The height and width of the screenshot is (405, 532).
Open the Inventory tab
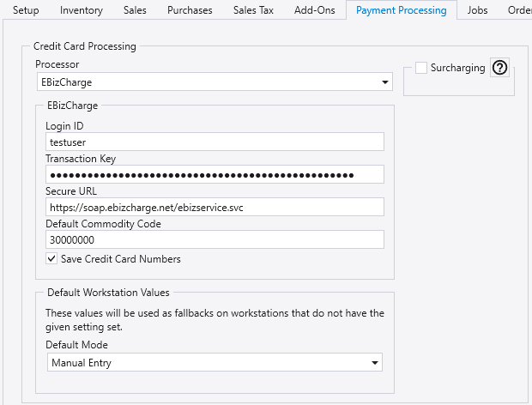pos(82,10)
